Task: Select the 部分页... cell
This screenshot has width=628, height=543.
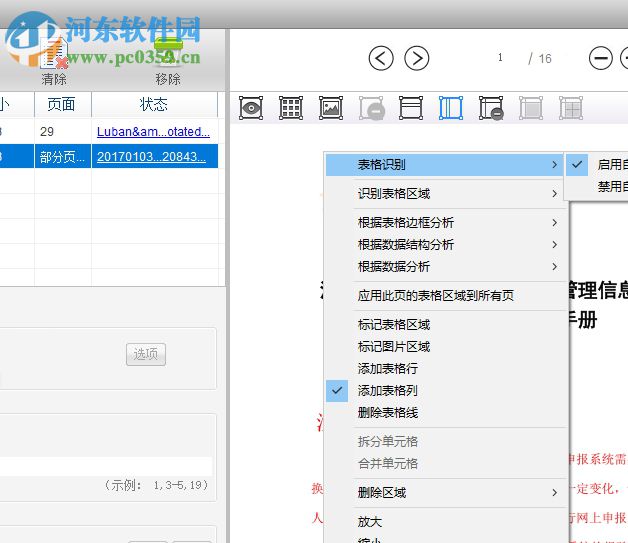Action: coord(63,157)
